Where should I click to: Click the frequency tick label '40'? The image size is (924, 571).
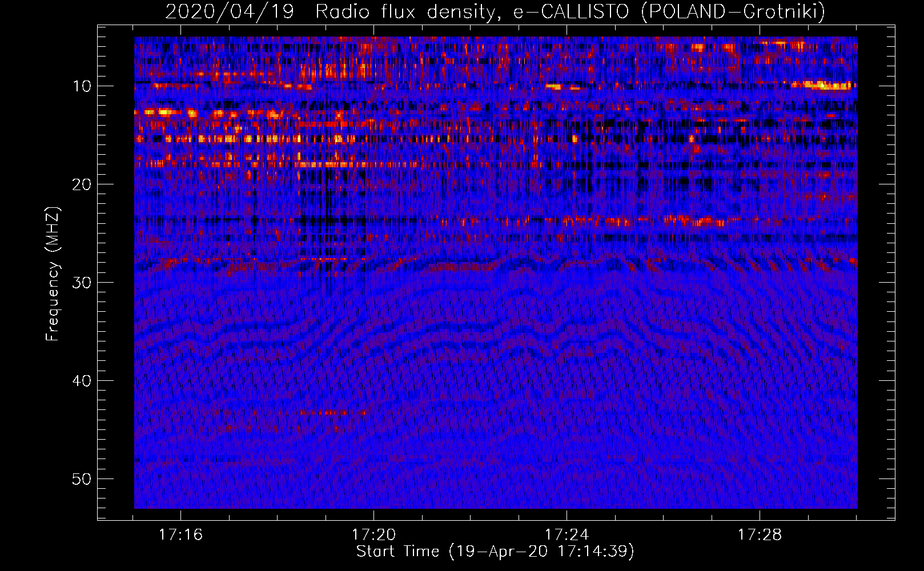[x=82, y=381]
